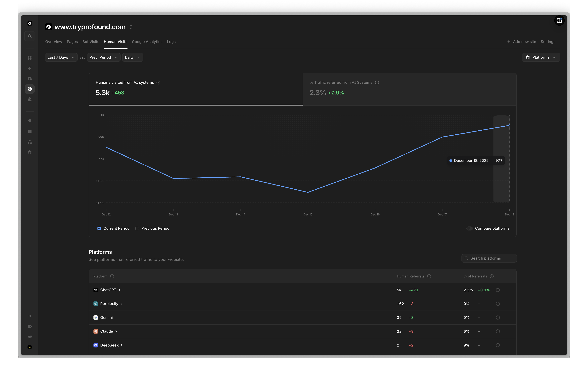
Task: Click the lightning bolt sidebar icon
Action: (x=30, y=68)
